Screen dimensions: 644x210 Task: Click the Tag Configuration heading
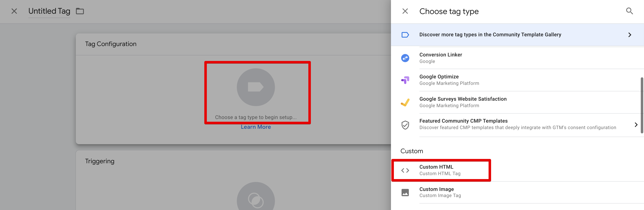click(x=111, y=44)
